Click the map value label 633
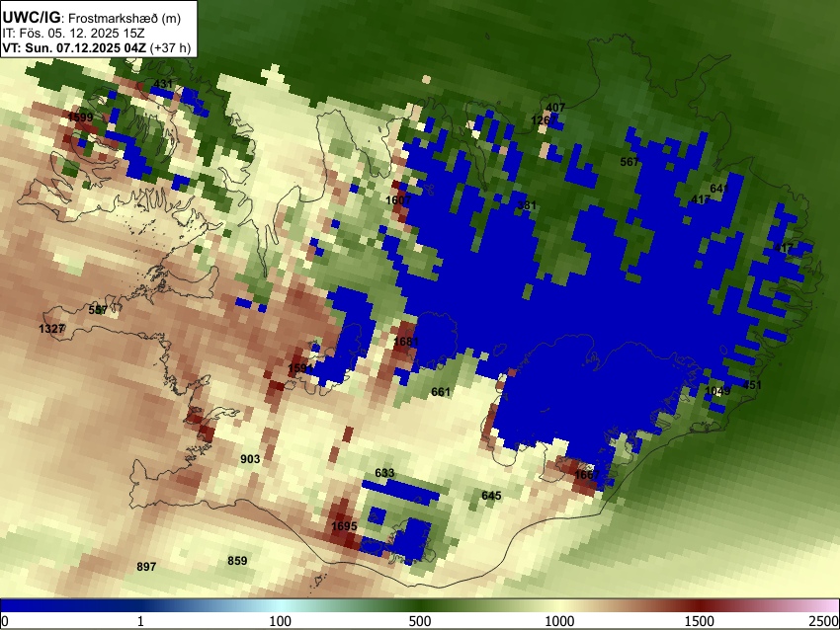Image resolution: width=840 pixels, height=630 pixels. click(x=384, y=473)
